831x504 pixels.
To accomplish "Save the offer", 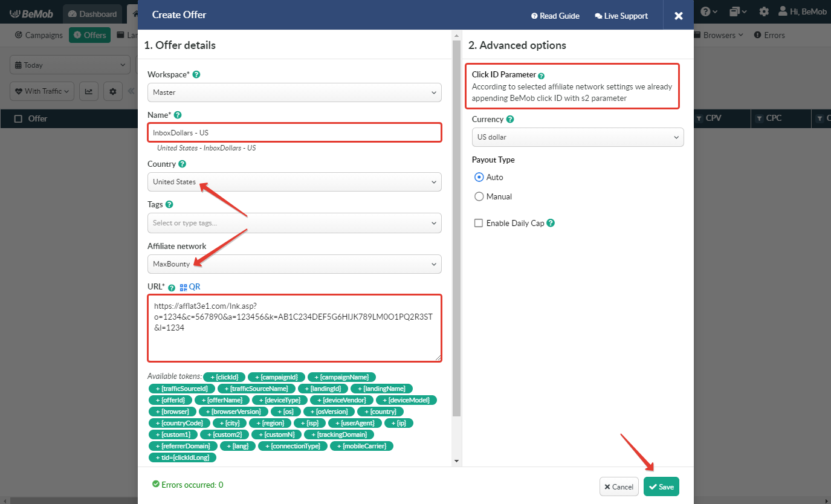I will click(661, 486).
